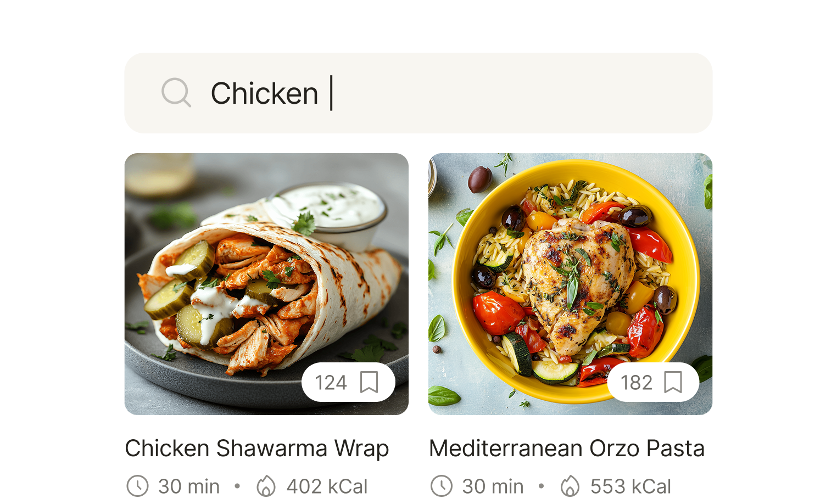This screenshot has width=837, height=504.
Task: Click the clock icon under Mediterranean Orzo Pasta
Action: [x=442, y=486]
